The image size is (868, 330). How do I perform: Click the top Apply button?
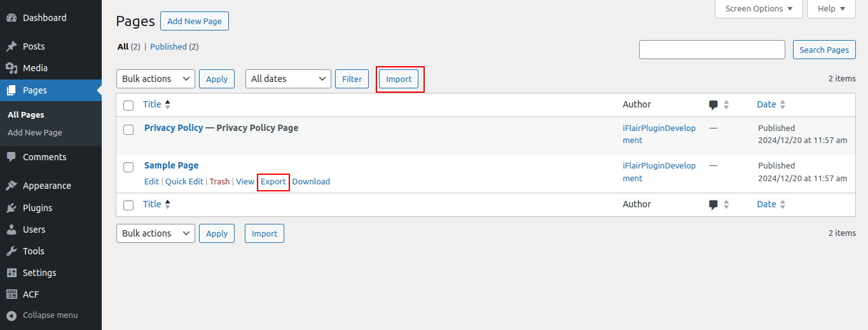(x=217, y=79)
